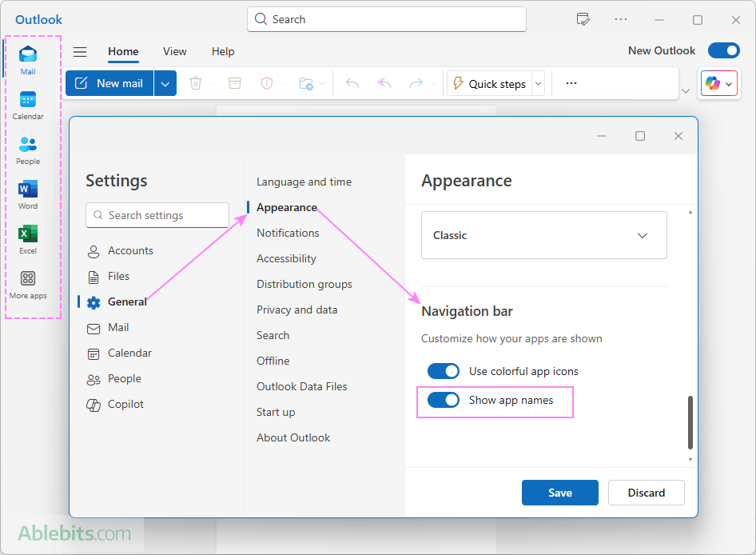Click the Archive icon in ribbon
Viewport: 756px width, 555px height.
[x=235, y=83]
